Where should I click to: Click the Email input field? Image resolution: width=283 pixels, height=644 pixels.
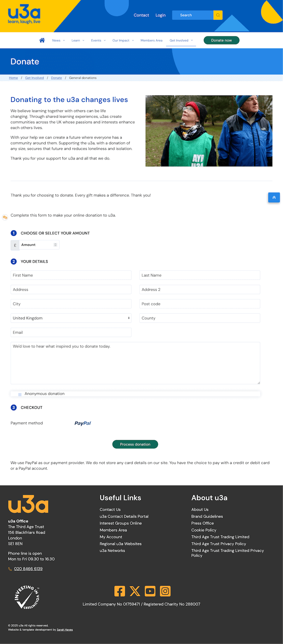click(x=71, y=332)
